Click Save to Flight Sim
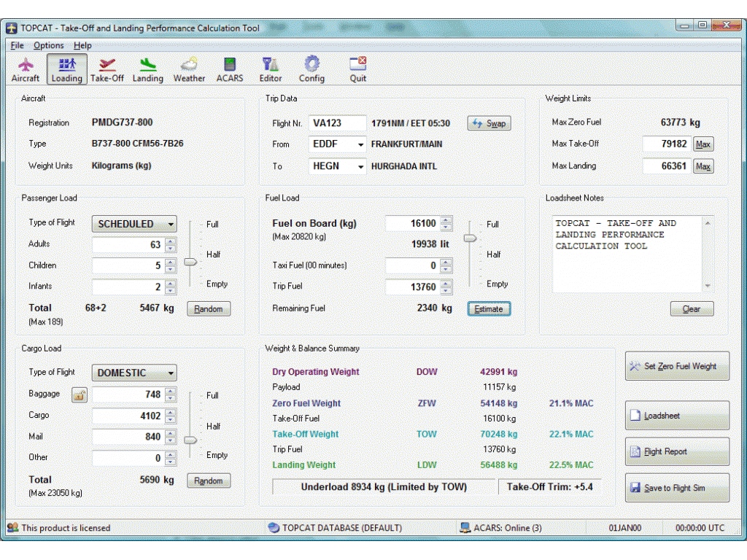 click(x=677, y=487)
